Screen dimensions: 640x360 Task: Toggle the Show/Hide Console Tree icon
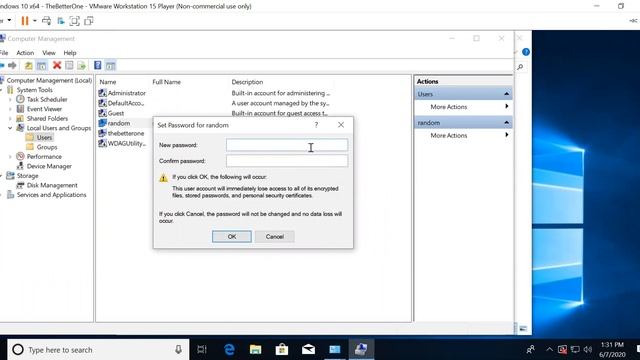[42, 65]
